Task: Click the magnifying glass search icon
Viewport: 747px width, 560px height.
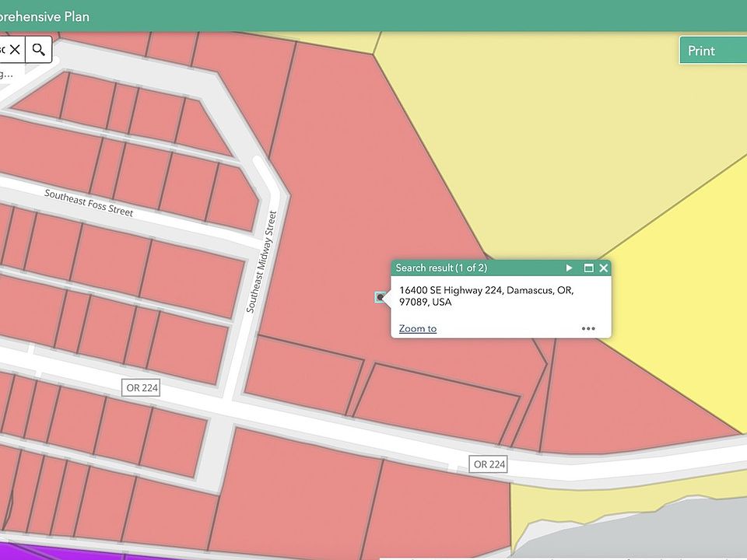Action: point(38,50)
